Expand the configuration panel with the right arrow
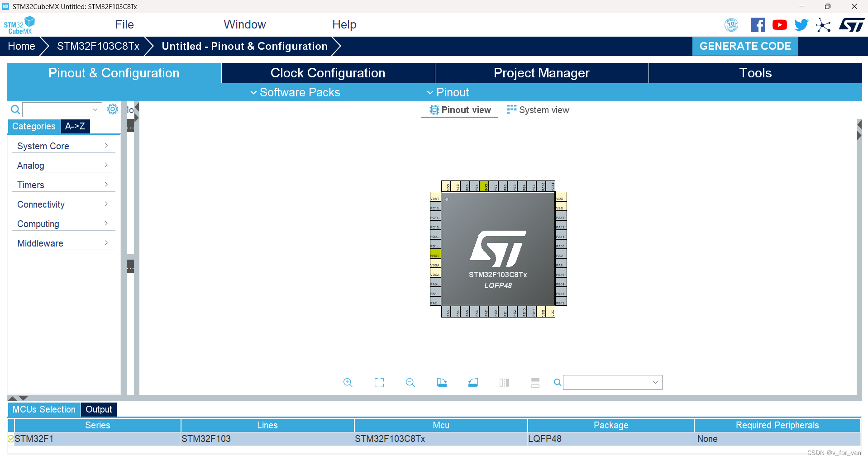The image size is (868, 460). [137, 118]
